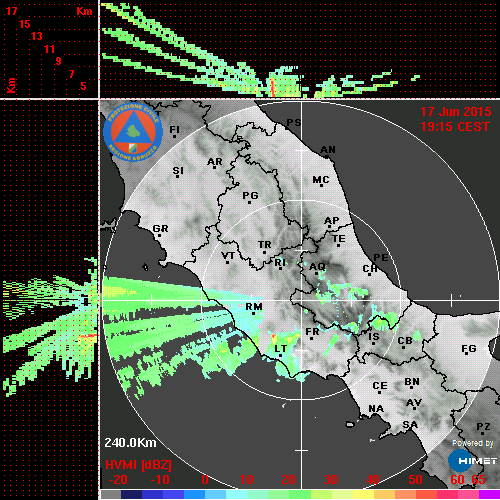Click the 17 Km height scale label

[11, 11]
